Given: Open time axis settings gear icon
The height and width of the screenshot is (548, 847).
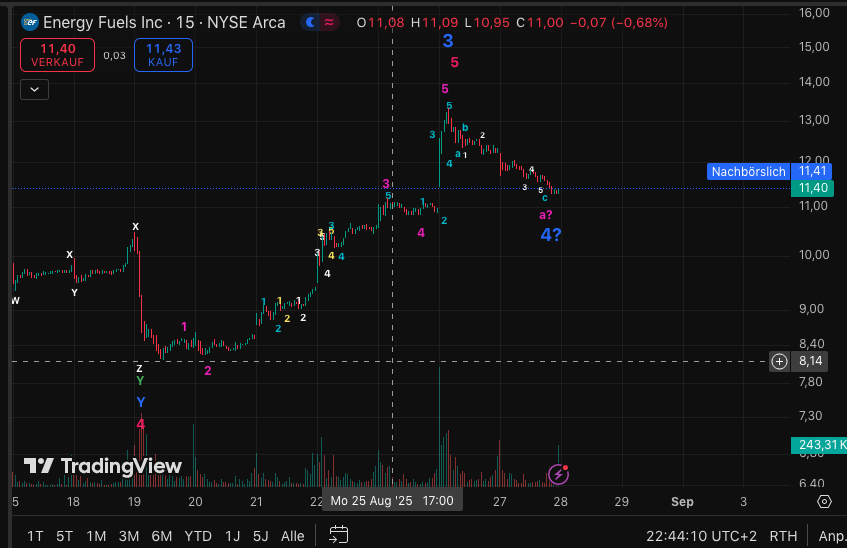Looking at the screenshot, I should point(824,501).
